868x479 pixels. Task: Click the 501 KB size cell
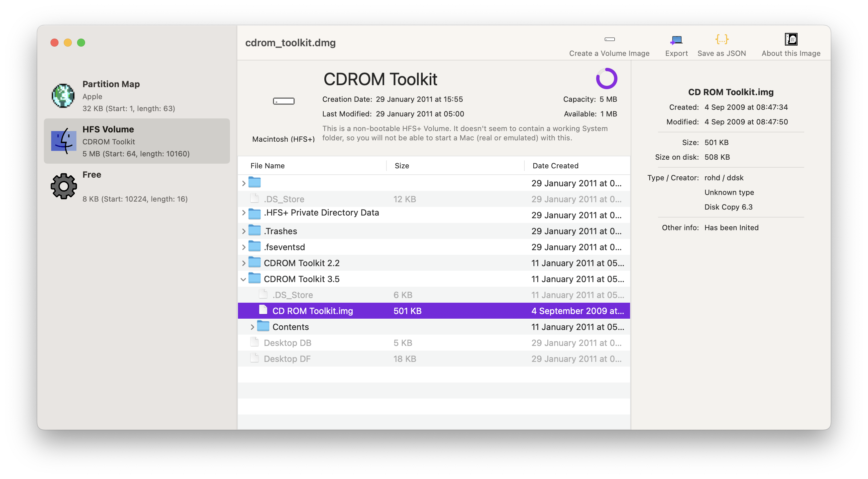pyautogui.click(x=407, y=311)
